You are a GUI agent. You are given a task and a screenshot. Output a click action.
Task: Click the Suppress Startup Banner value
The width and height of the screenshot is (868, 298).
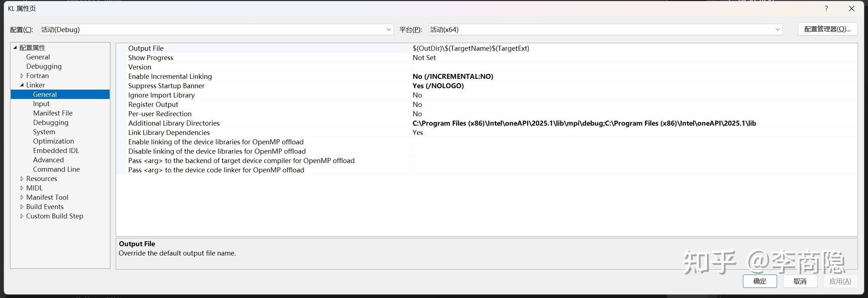[x=438, y=86]
